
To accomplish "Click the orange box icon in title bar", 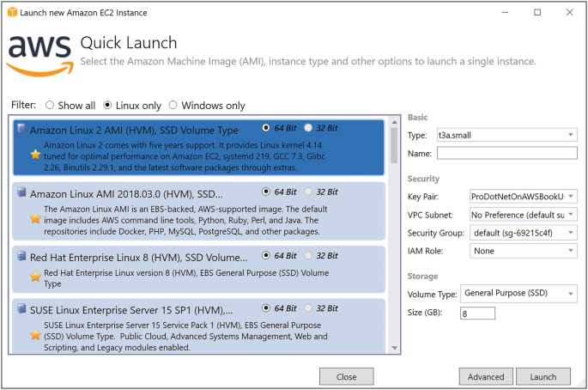I will click(12, 12).
